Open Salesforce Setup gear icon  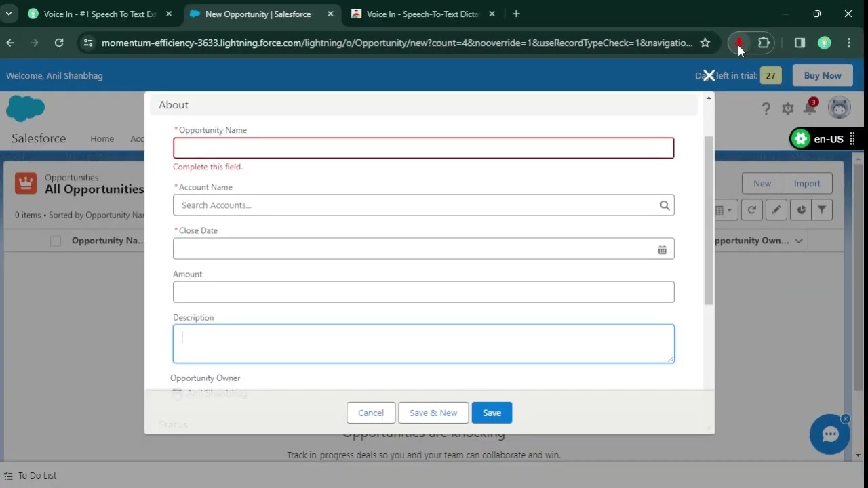coord(787,108)
